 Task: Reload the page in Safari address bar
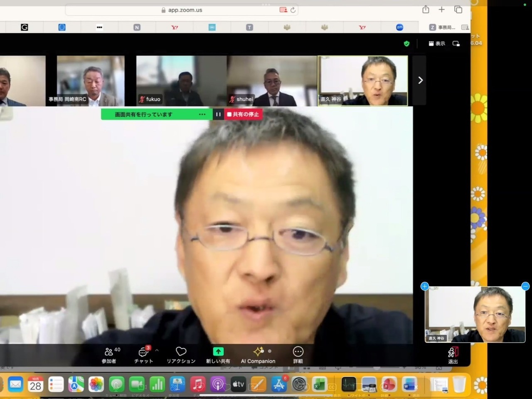point(293,10)
